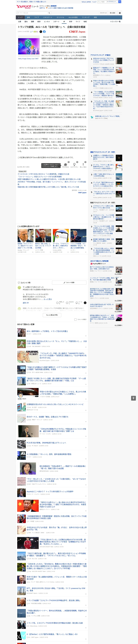138x644 pixels.
Task: Expand replies via 返信 1件
Action: pos(26,303)
